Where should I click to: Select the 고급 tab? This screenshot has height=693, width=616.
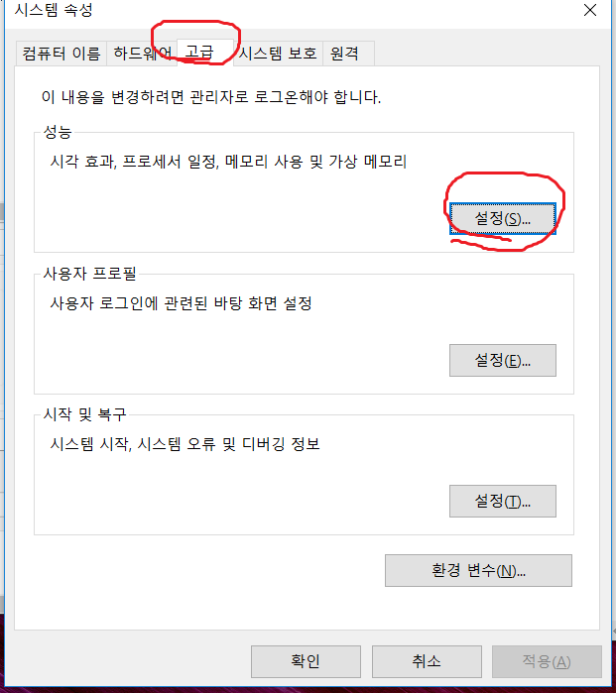pos(205,53)
